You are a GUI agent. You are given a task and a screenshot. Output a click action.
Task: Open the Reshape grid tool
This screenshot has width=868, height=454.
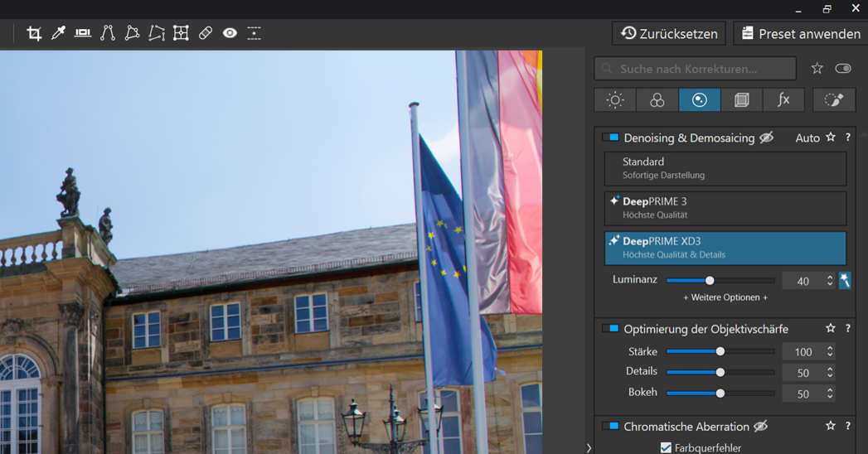(x=181, y=33)
